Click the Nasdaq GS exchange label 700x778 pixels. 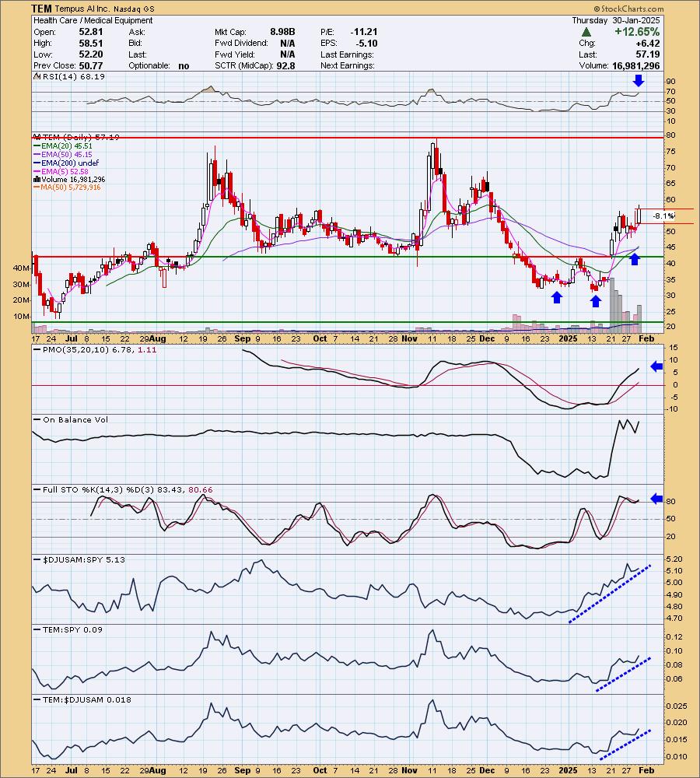click(x=134, y=9)
